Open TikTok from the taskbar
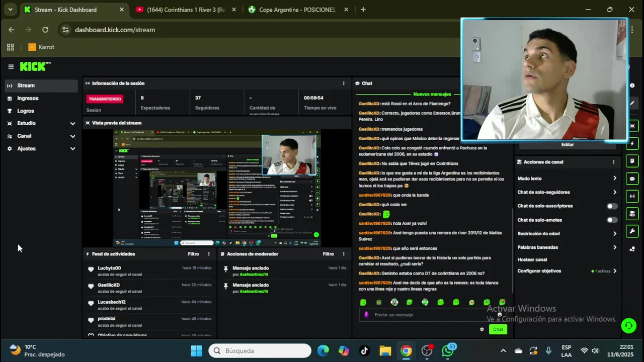 364,350
